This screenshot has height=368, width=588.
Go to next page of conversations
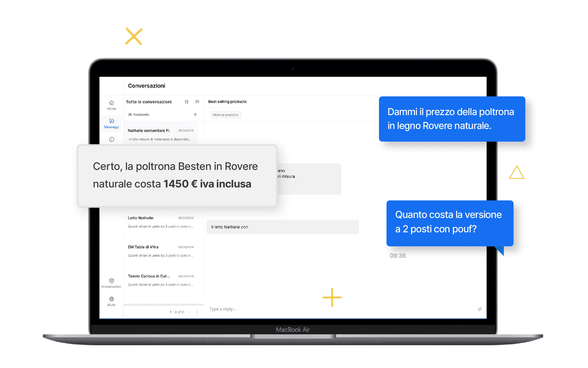click(x=197, y=312)
